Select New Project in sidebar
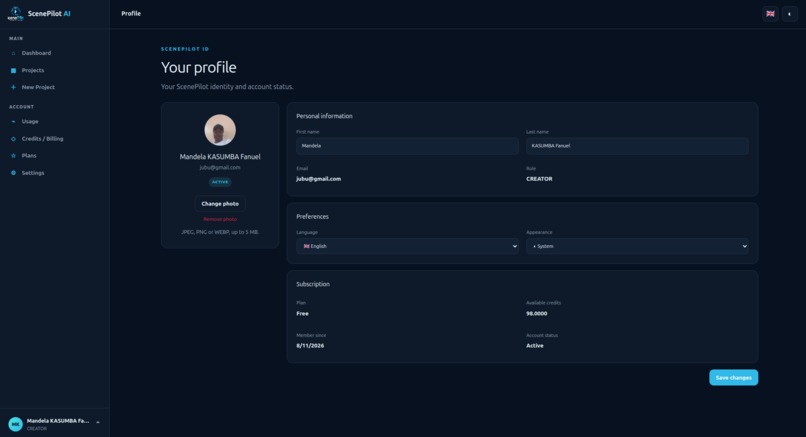This screenshot has height=437, width=806. [54, 87]
